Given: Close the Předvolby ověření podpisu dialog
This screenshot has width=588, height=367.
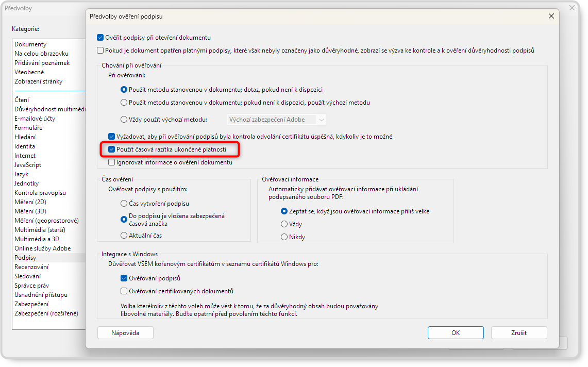Looking at the screenshot, I should tap(551, 16).
